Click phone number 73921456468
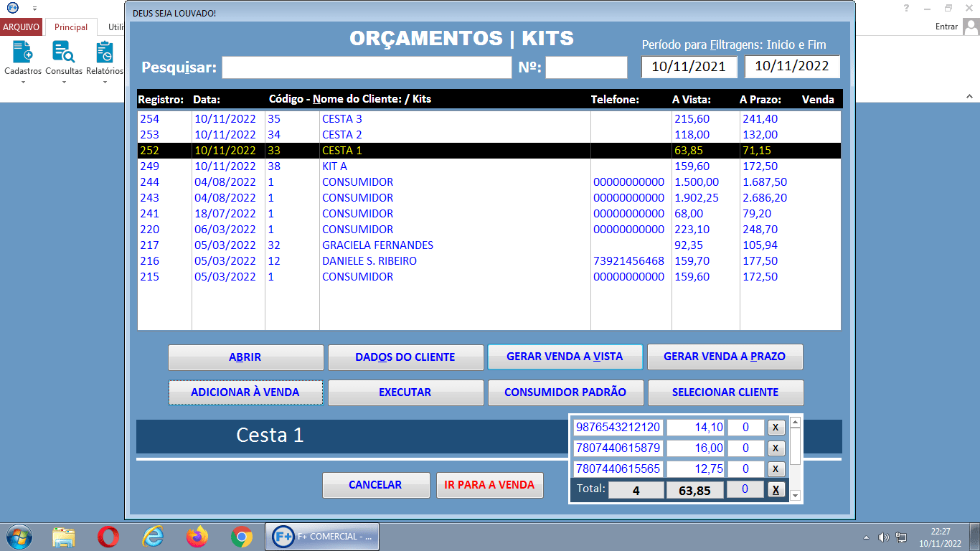Screen dimensions: 980x551 [629, 261]
